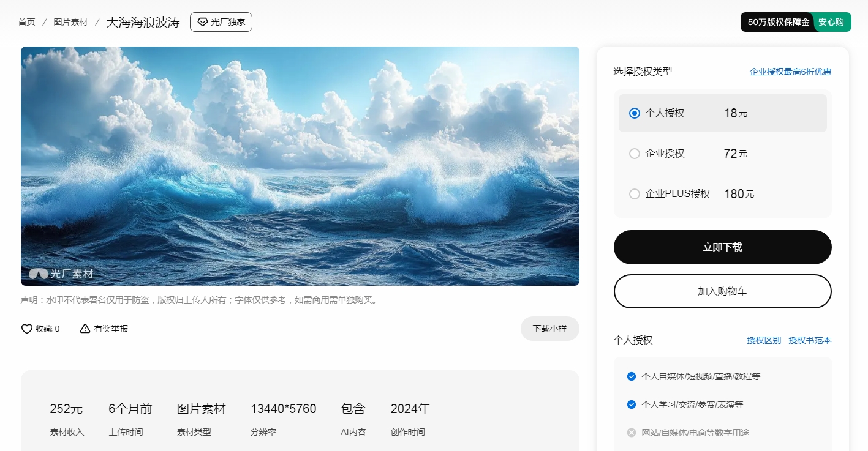The image size is (868, 451).
Task: Select the 企业PLUS授权 radio button
Action: pos(635,194)
